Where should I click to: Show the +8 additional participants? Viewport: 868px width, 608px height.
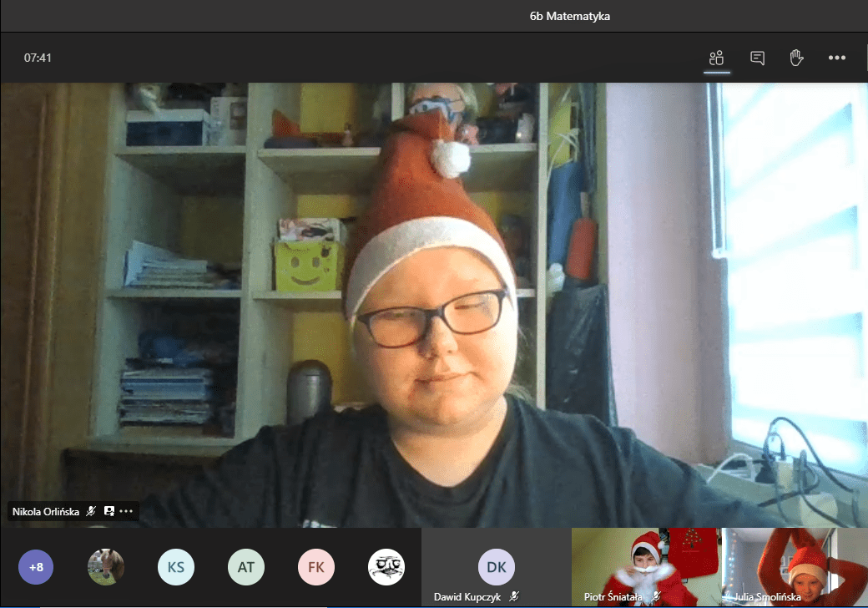coord(36,567)
